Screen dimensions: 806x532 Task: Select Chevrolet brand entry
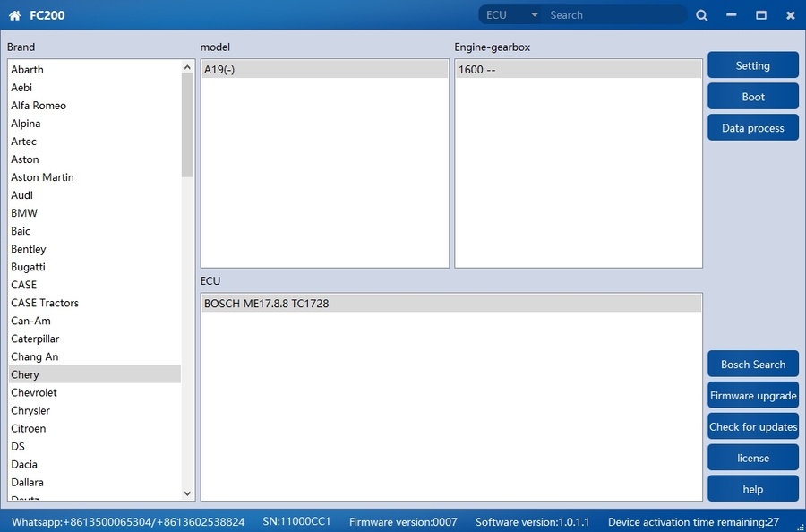(x=34, y=392)
